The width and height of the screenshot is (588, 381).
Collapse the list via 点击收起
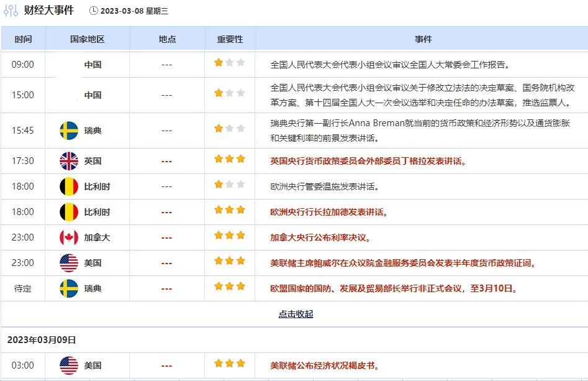click(x=296, y=314)
